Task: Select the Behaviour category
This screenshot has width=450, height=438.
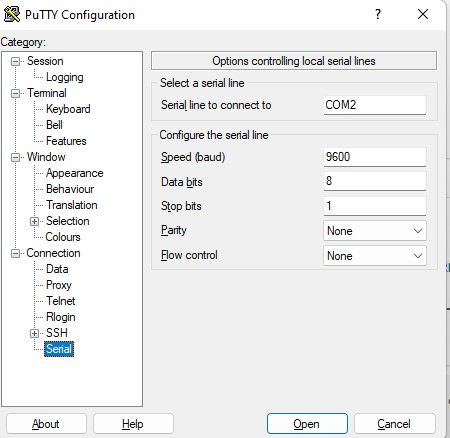Action: (70, 189)
